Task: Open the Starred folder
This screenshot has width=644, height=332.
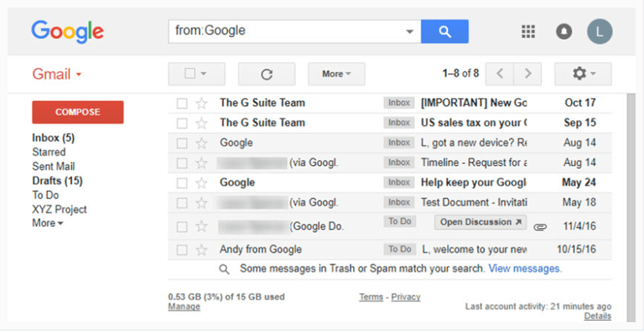Action: click(x=49, y=152)
